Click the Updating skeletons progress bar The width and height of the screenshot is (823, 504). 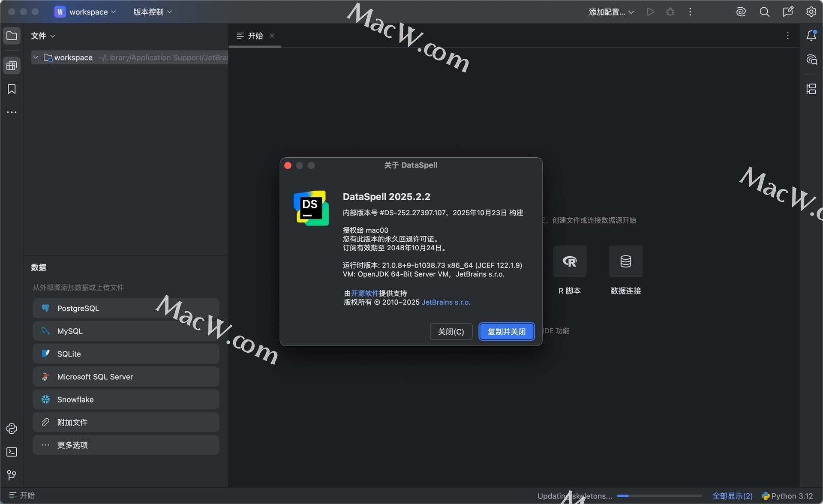[x=659, y=496]
